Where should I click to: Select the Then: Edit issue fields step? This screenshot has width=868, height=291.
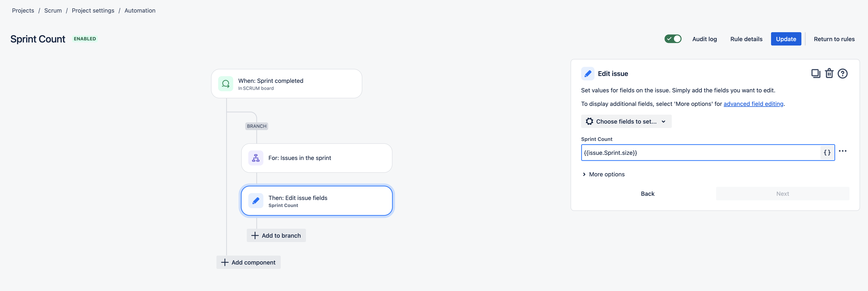[316, 201]
